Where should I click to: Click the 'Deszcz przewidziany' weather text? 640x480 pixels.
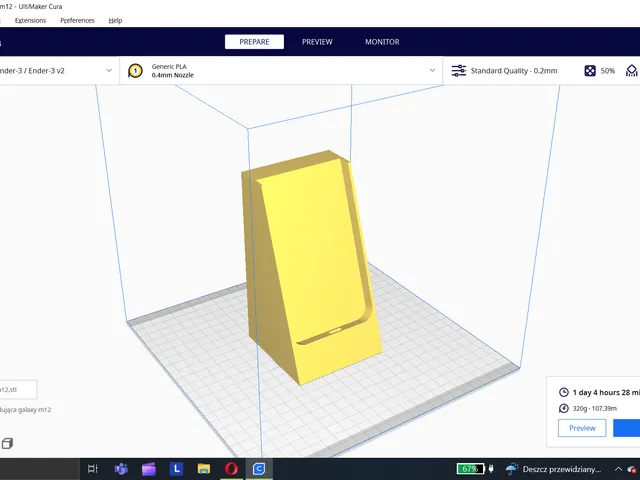(562, 469)
